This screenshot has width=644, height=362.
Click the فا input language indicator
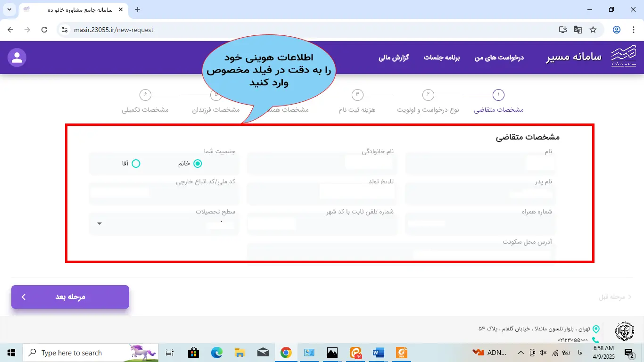coord(579,353)
